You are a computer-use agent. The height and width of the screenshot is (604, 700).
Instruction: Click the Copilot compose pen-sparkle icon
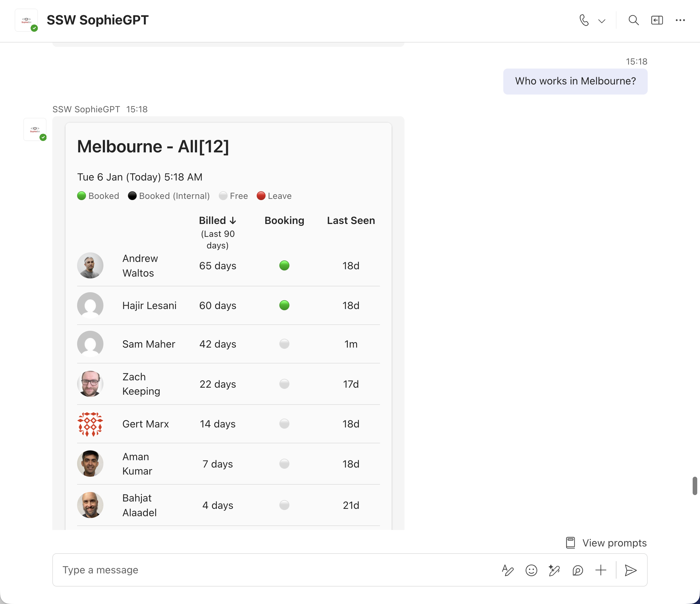(x=554, y=570)
